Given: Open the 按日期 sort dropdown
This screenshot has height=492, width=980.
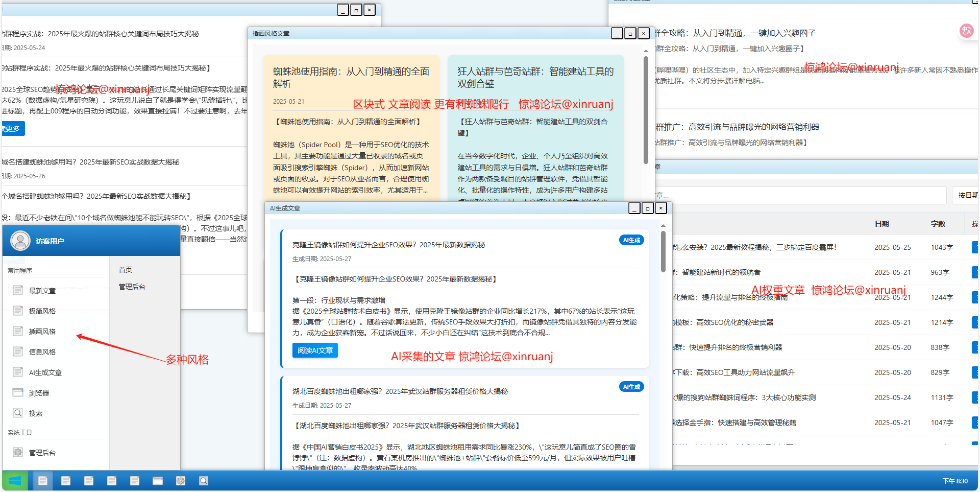Looking at the screenshot, I should 966,195.
